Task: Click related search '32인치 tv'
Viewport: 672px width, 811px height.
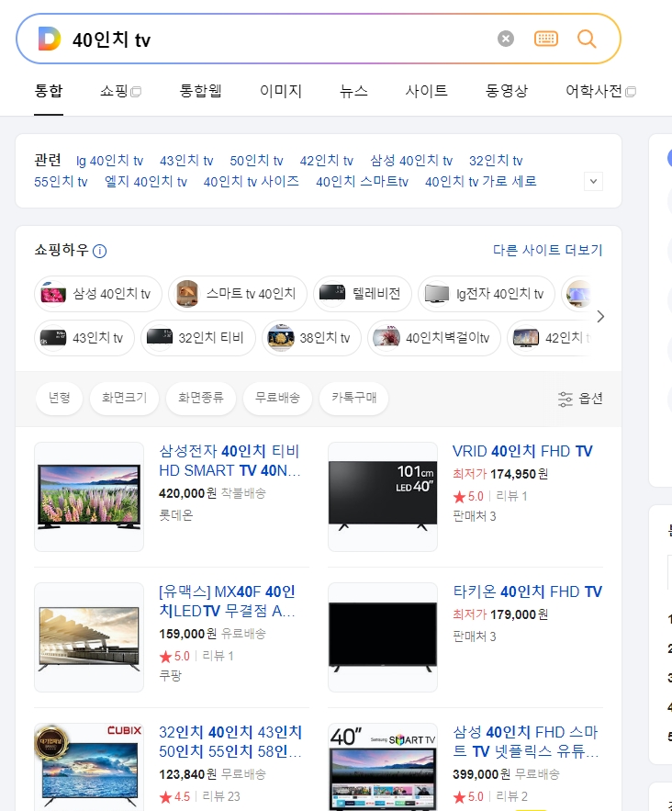Action: tap(496, 161)
